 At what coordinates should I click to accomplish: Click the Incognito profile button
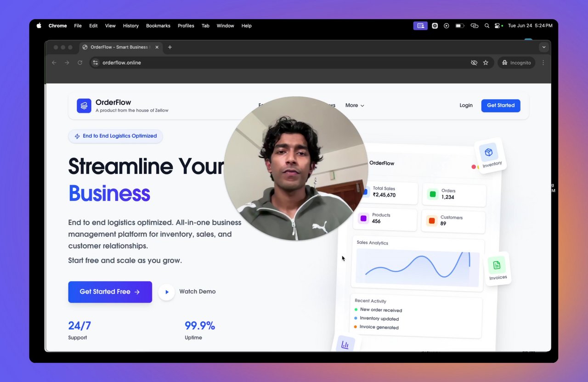[516, 62]
